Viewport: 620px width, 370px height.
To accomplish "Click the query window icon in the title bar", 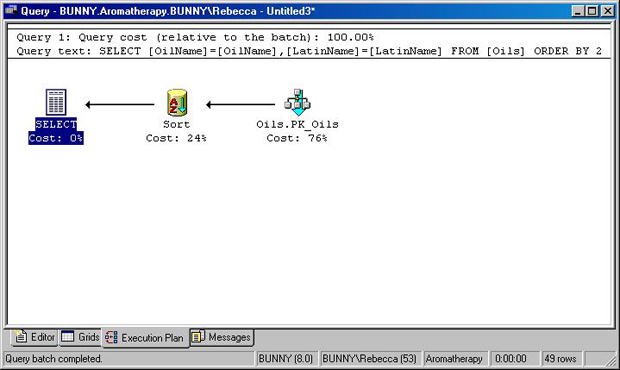I will [11, 10].
